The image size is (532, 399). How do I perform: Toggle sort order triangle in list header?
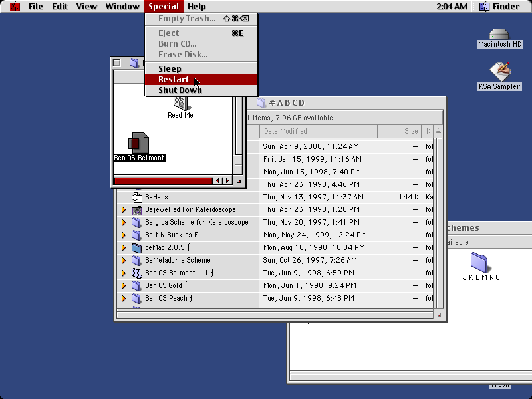pyautogui.click(x=438, y=131)
